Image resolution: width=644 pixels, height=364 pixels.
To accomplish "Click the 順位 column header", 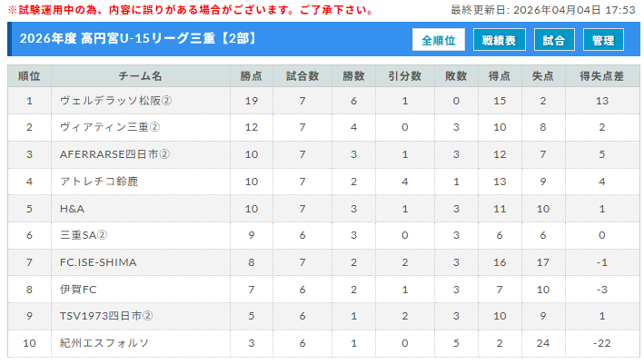I will click(29, 75).
